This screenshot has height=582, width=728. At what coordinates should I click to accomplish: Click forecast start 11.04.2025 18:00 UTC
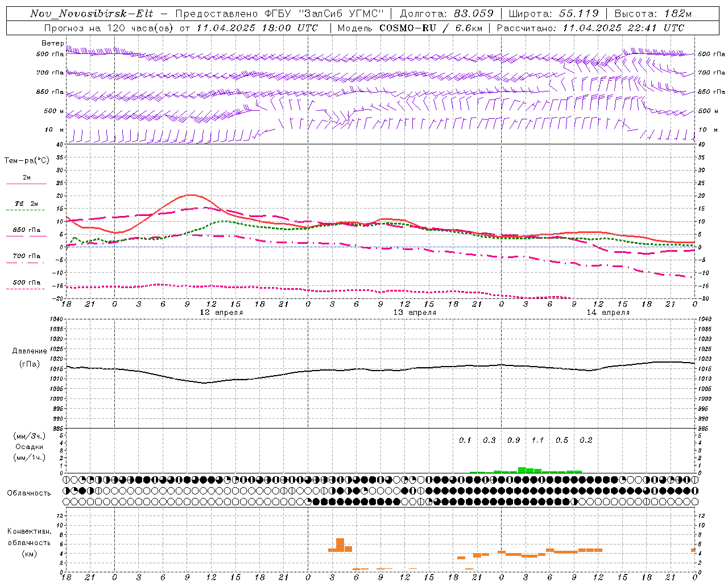(257, 28)
